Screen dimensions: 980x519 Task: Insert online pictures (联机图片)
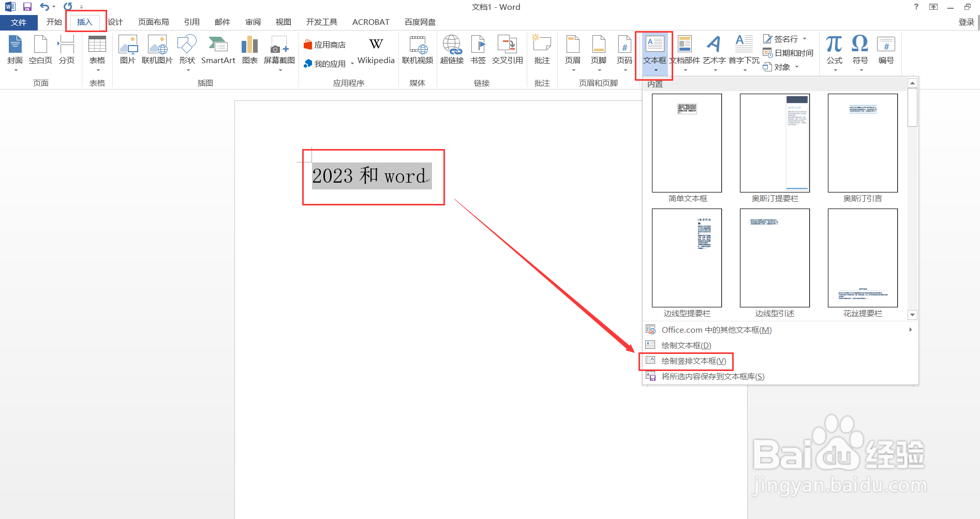pyautogui.click(x=157, y=51)
